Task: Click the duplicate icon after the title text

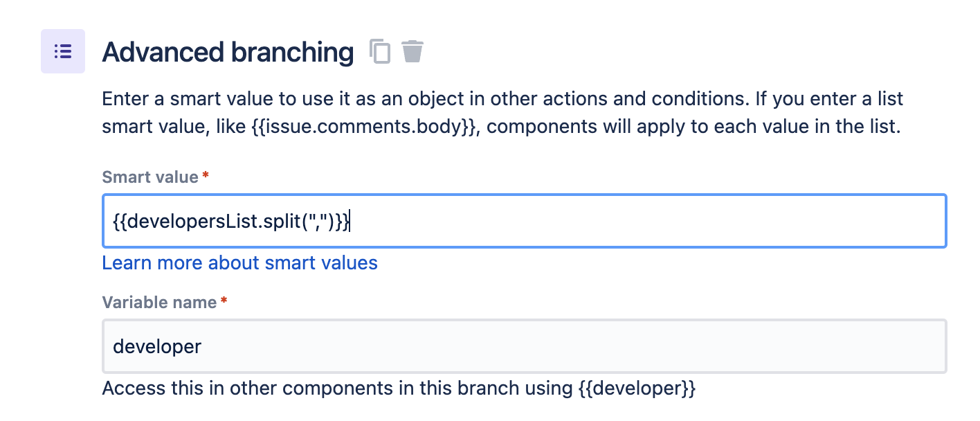Action: 380,51
